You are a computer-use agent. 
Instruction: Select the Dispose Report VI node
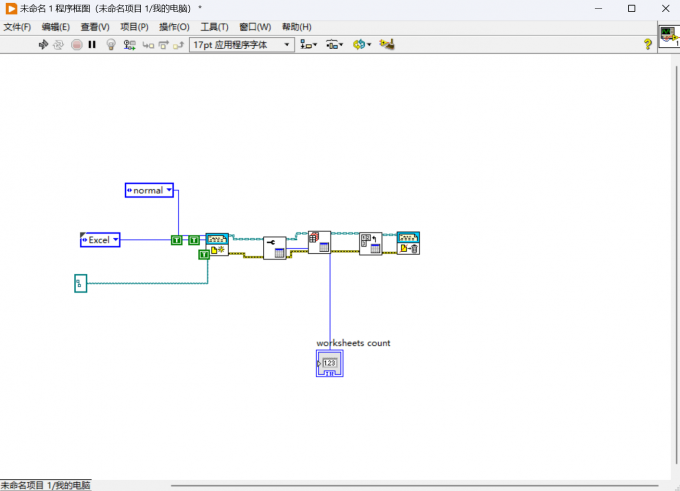[x=409, y=243]
